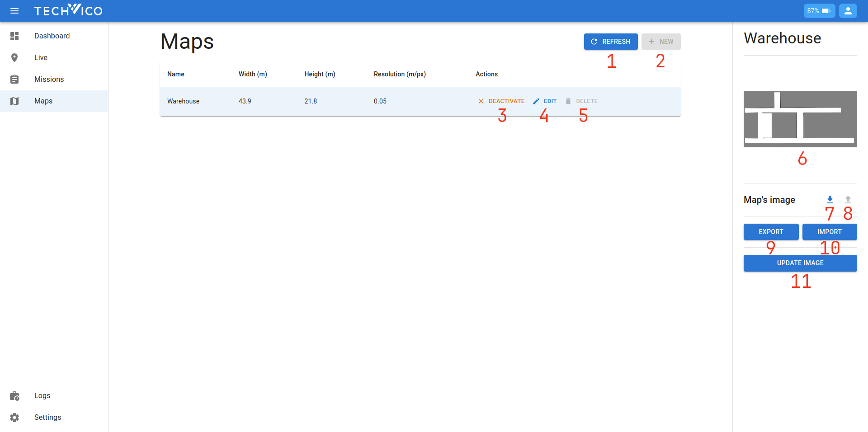Click the UPDATE IMAGE button

click(800, 263)
